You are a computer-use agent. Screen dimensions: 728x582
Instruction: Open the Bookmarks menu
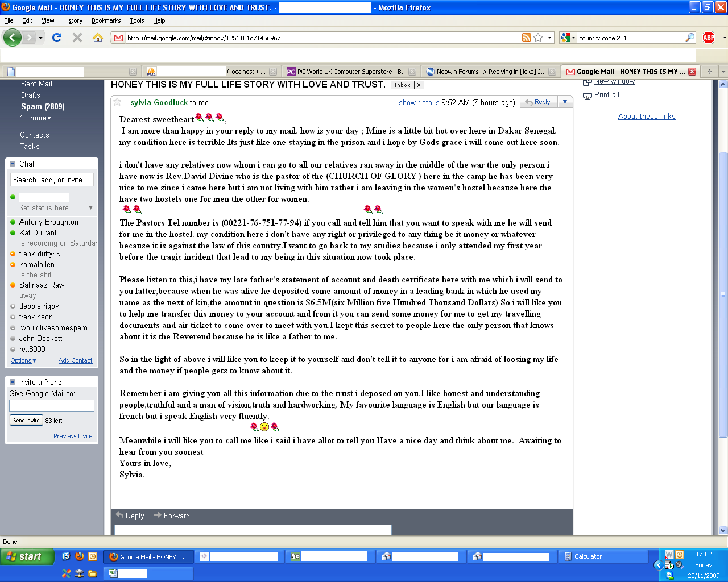(106, 20)
